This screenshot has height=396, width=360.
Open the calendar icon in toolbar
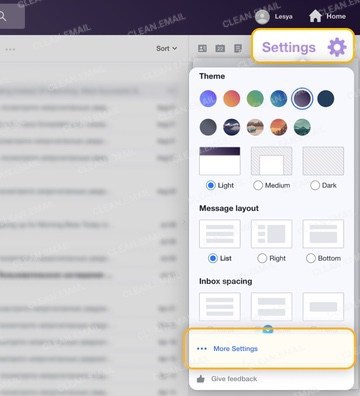tap(220, 48)
